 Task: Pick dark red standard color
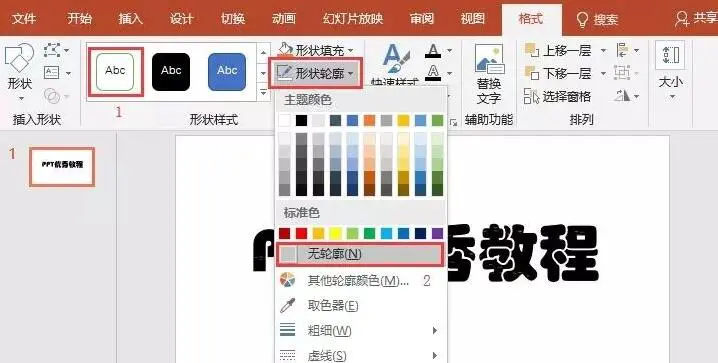pyautogui.click(x=284, y=233)
